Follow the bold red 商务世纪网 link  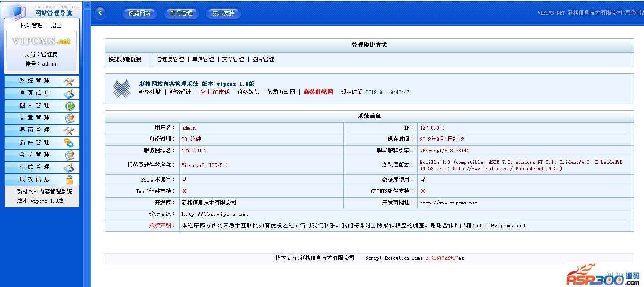(x=318, y=92)
